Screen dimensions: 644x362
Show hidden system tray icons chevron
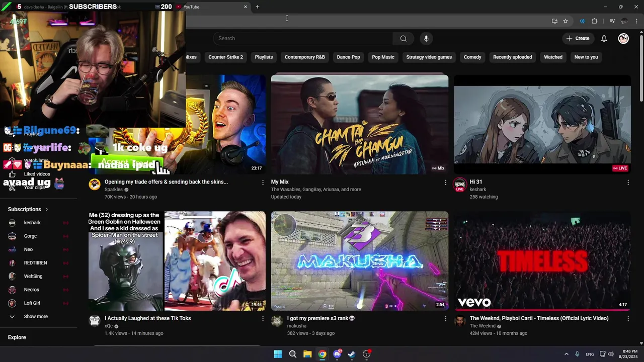(566, 354)
